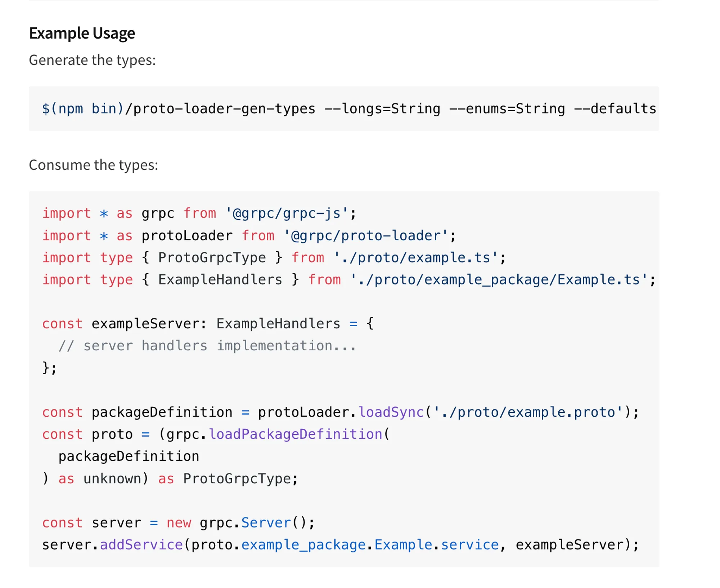Click the exampleServer constant name
Screen dimensions: 720x588
click(x=145, y=324)
